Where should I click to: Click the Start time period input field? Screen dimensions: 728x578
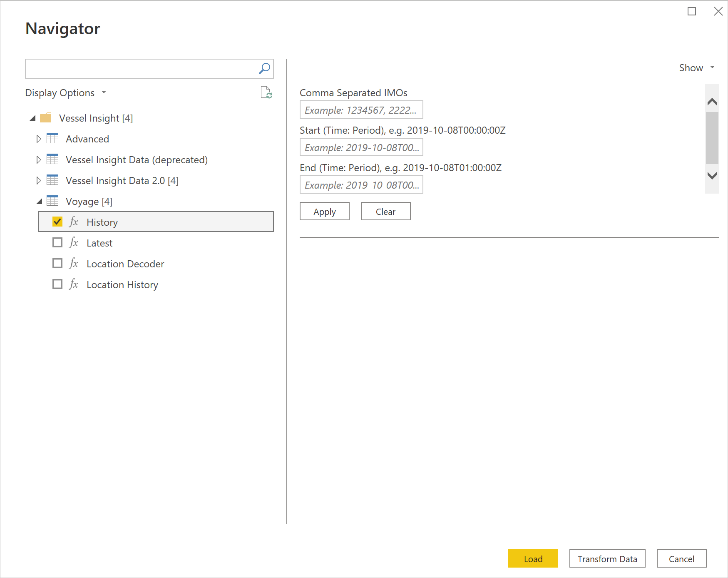coord(361,147)
